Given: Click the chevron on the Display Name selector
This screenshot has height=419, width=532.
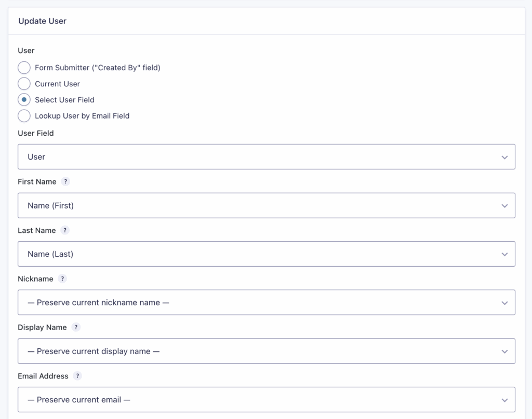Looking at the screenshot, I should (x=504, y=351).
